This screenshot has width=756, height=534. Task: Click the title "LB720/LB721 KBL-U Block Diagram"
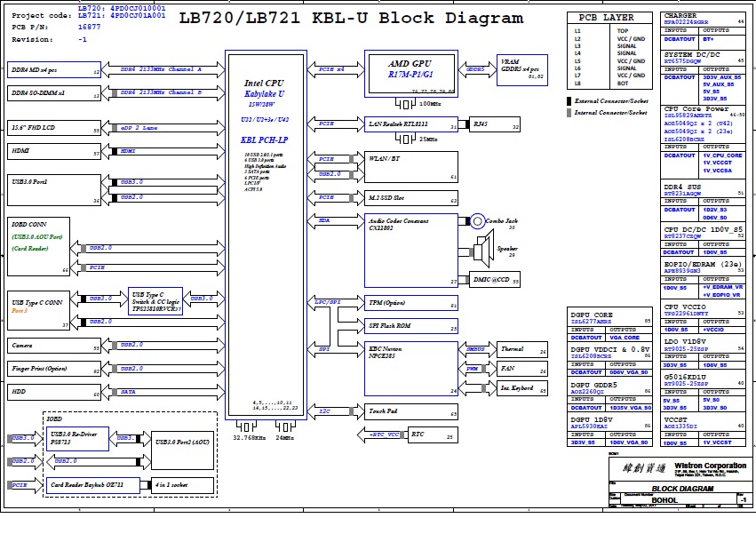[351, 19]
